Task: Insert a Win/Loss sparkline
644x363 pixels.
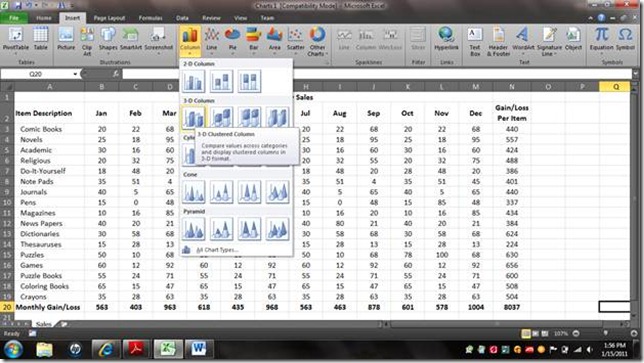Action: click(x=390, y=39)
